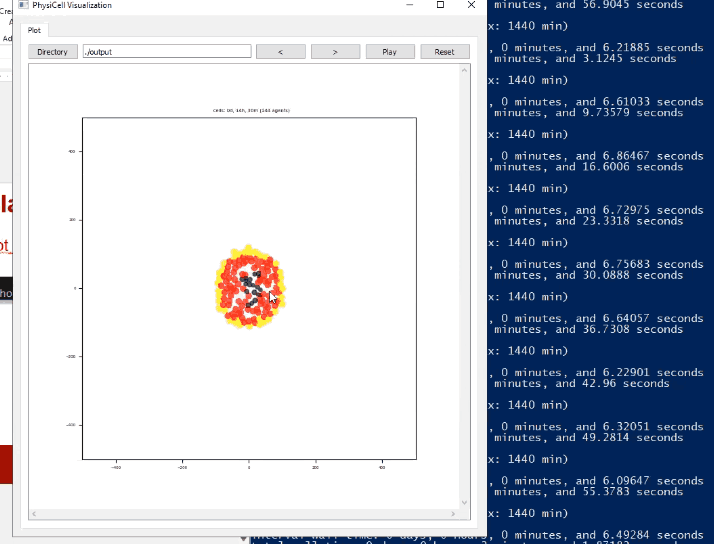Click the vertical scrollbar up arrow
This screenshot has width=714, height=544.
tap(464, 70)
